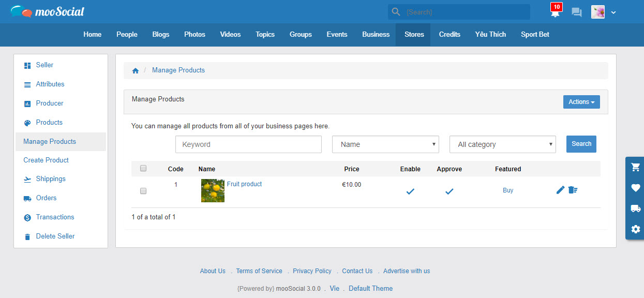Edit Fruit product with pencil icon

(x=560, y=190)
